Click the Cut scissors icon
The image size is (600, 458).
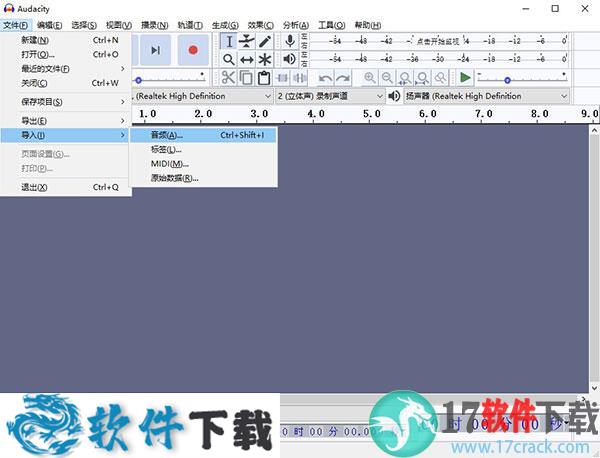(x=228, y=78)
